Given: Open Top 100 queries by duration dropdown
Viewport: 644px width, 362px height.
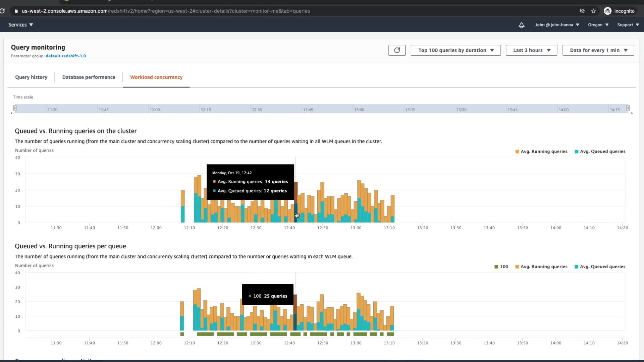Looking at the screenshot, I should pyautogui.click(x=455, y=50).
